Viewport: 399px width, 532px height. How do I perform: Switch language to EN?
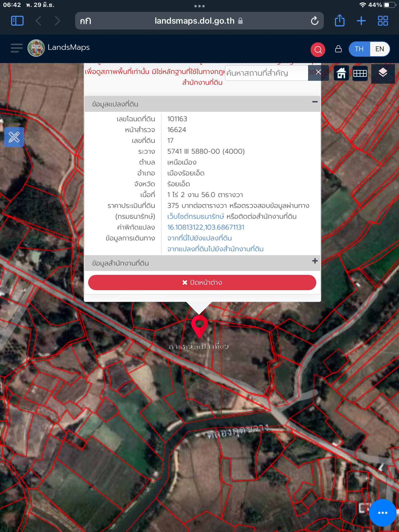point(380,49)
